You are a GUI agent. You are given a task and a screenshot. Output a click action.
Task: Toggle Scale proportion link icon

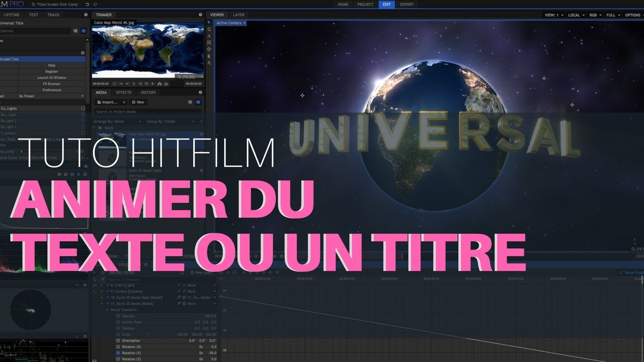(x=148, y=334)
